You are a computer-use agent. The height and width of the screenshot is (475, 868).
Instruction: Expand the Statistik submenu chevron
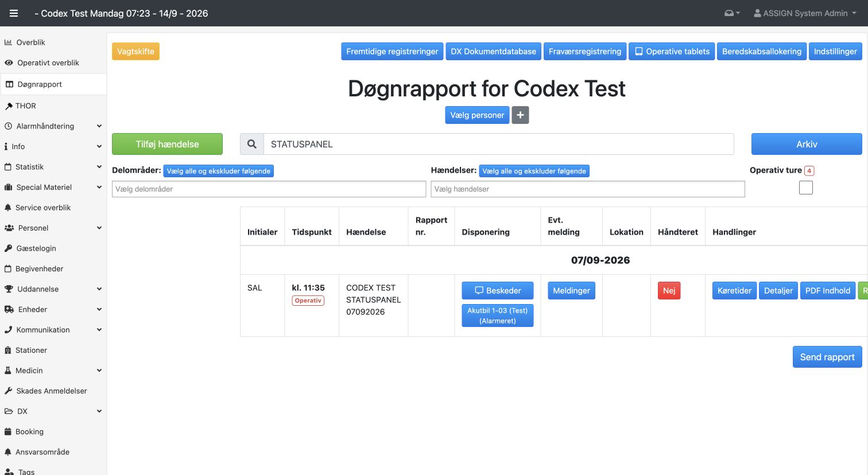(x=99, y=167)
